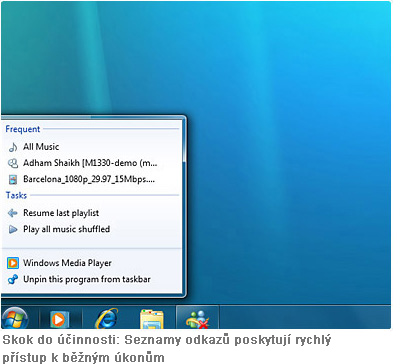Click the play triangle icon for shuffled music

click(13, 229)
